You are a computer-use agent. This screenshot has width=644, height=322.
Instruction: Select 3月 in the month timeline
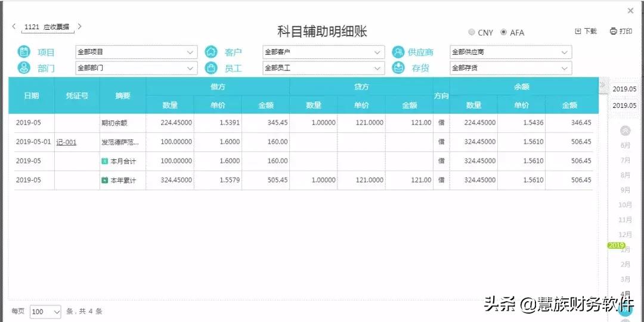[x=625, y=279]
